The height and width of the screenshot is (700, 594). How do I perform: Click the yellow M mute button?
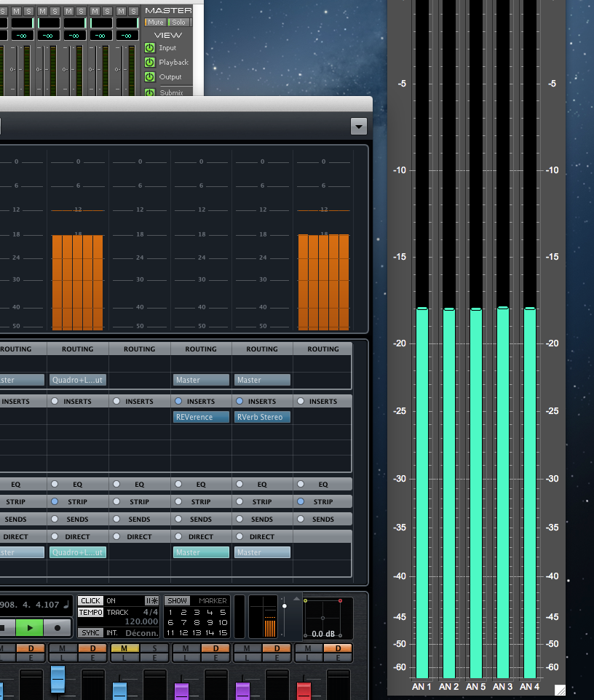point(124,648)
